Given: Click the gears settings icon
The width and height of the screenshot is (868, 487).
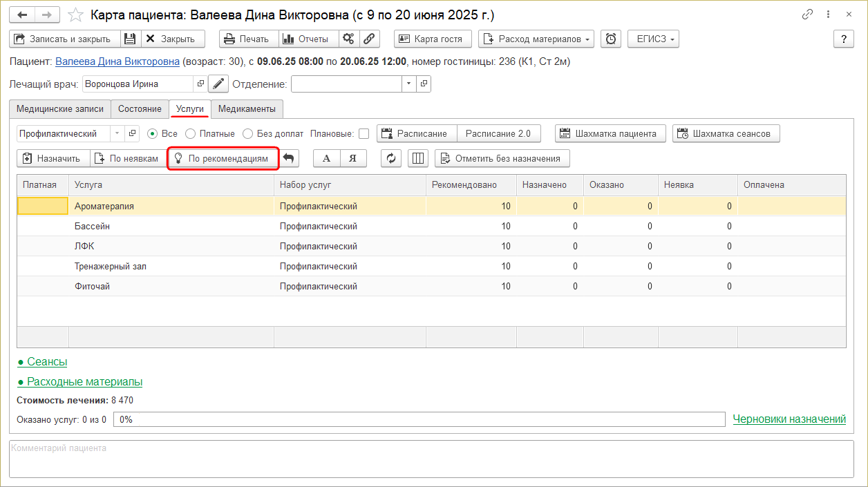Looking at the screenshot, I should tap(349, 39).
